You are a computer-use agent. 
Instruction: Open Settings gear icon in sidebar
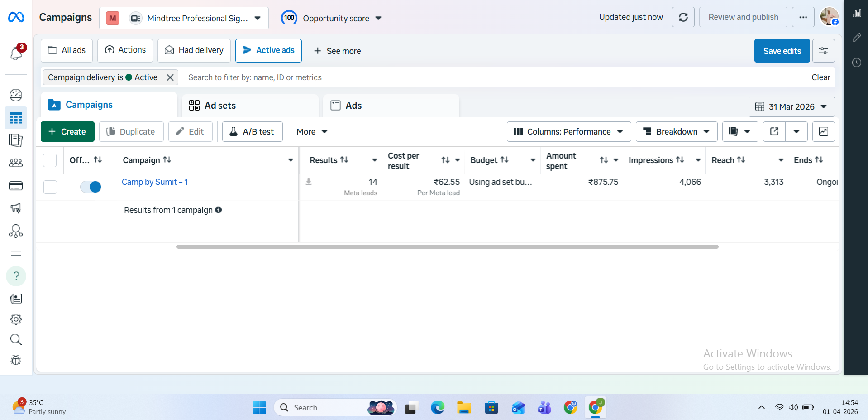point(16,319)
